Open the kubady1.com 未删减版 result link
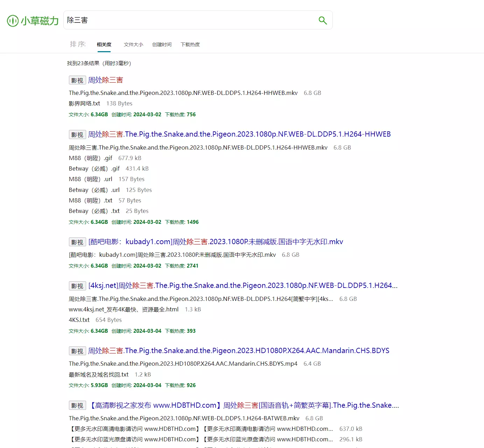 (216, 242)
